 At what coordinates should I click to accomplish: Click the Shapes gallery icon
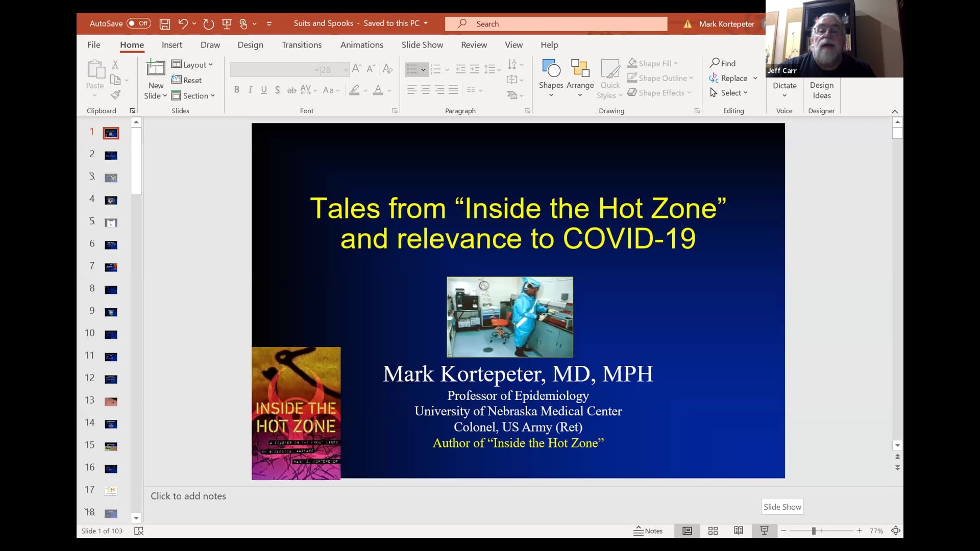click(551, 68)
